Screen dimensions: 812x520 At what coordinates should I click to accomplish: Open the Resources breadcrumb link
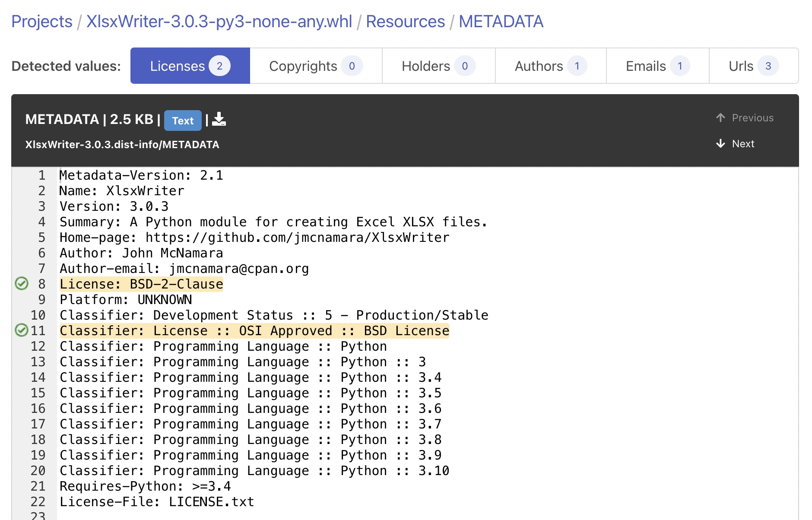click(x=405, y=21)
